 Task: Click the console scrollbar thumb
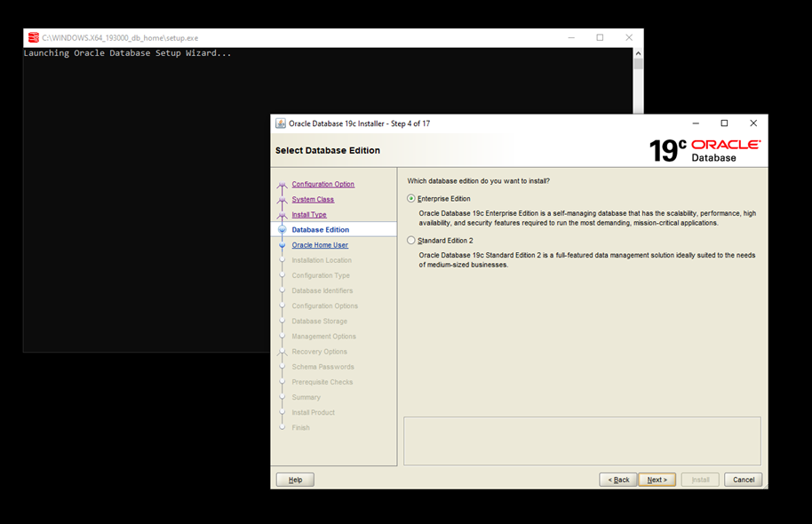[x=639, y=64]
